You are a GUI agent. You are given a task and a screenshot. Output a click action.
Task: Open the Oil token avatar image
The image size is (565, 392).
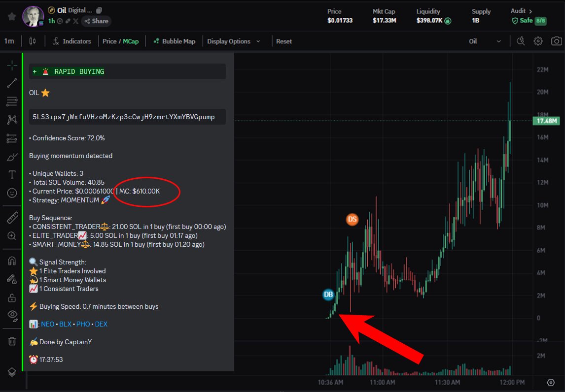tap(33, 16)
